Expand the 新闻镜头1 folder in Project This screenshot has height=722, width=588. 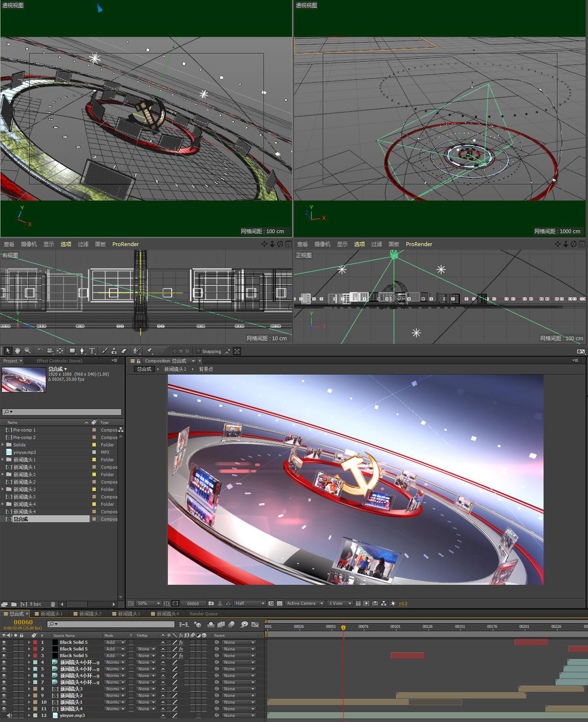3,460
